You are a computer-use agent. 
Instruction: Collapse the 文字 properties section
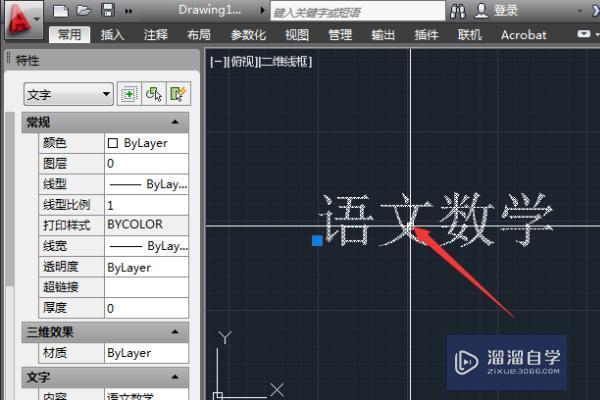175,377
